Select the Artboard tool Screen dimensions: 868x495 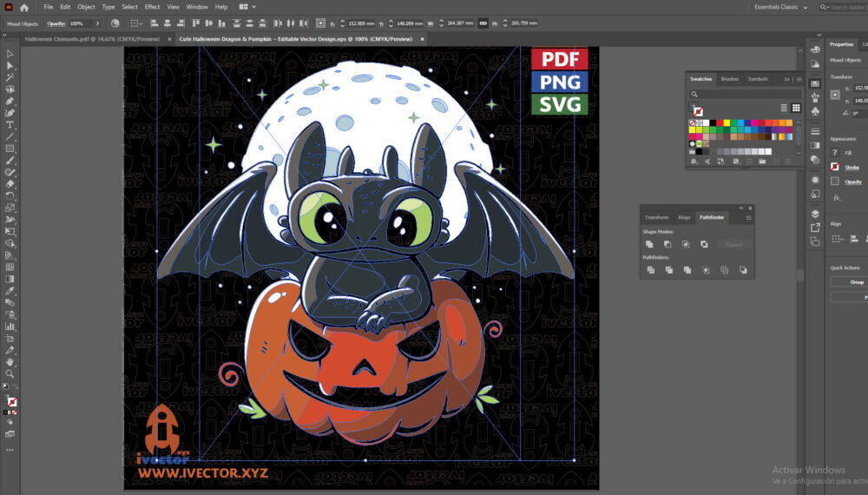click(10, 339)
